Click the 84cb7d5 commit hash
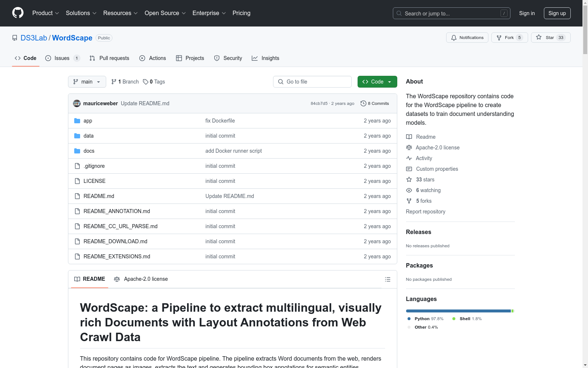This screenshot has height=368, width=588. [x=319, y=103]
